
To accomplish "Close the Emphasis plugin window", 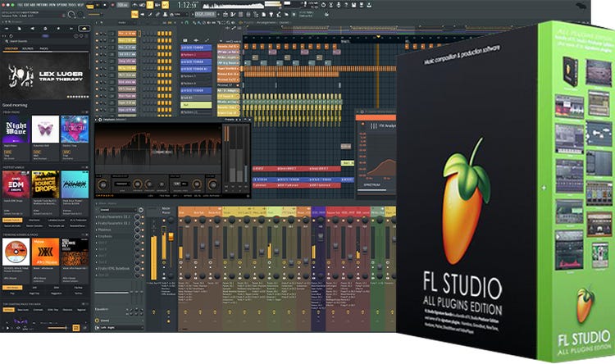I will [249, 119].
